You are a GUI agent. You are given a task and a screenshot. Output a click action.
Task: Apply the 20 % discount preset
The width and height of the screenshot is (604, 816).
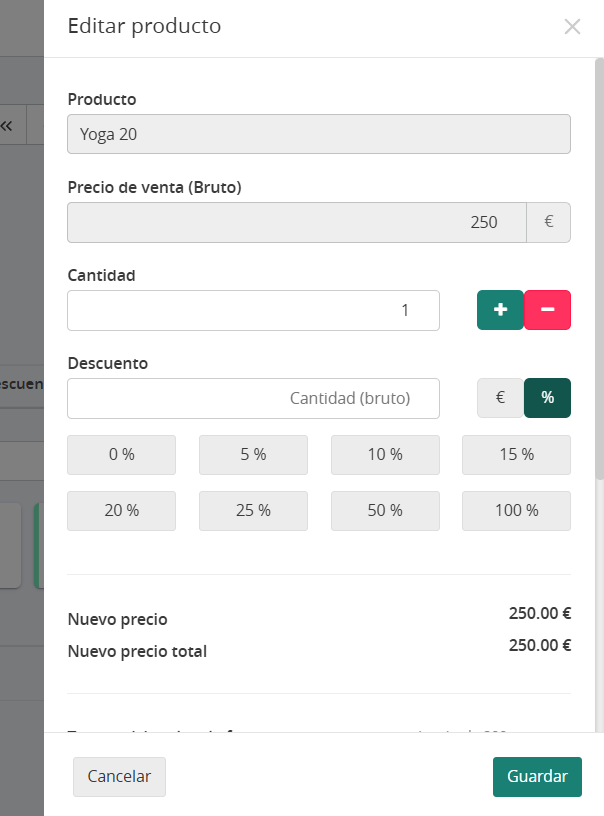(x=121, y=511)
